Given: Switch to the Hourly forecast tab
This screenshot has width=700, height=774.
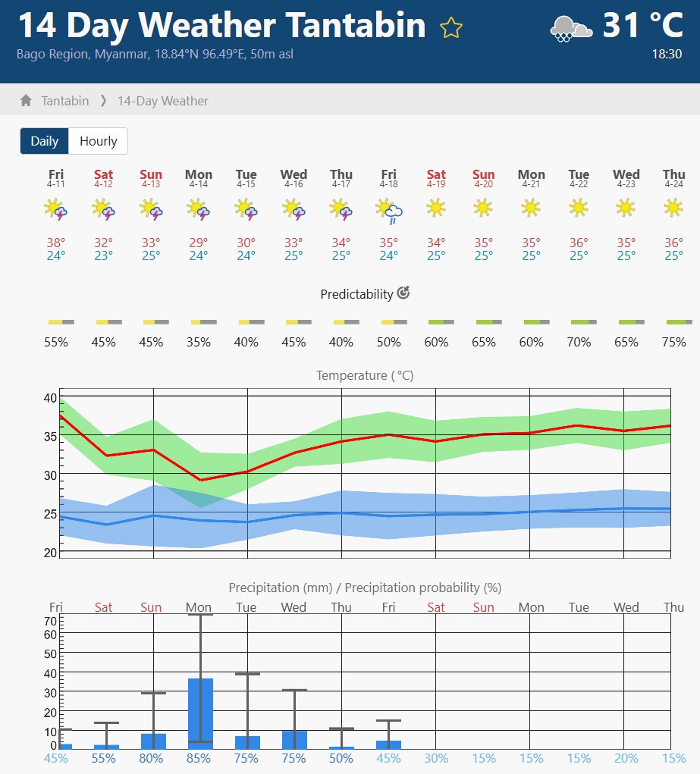Looking at the screenshot, I should (x=99, y=141).
